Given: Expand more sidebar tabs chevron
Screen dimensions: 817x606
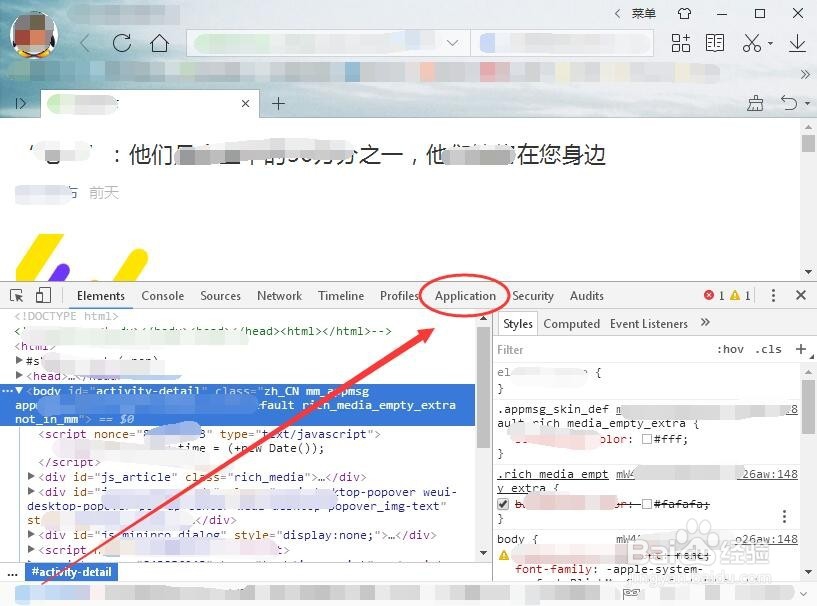Looking at the screenshot, I should tap(705, 323).
